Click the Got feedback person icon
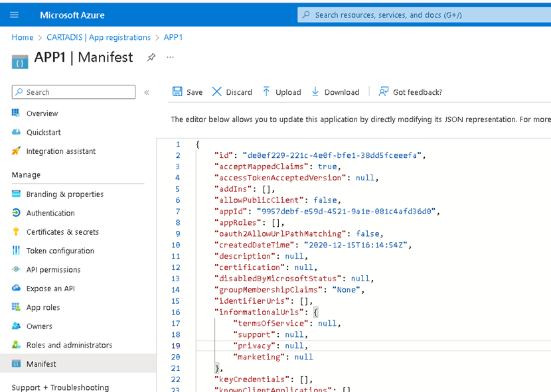551x392 pixels. [384, 92]
